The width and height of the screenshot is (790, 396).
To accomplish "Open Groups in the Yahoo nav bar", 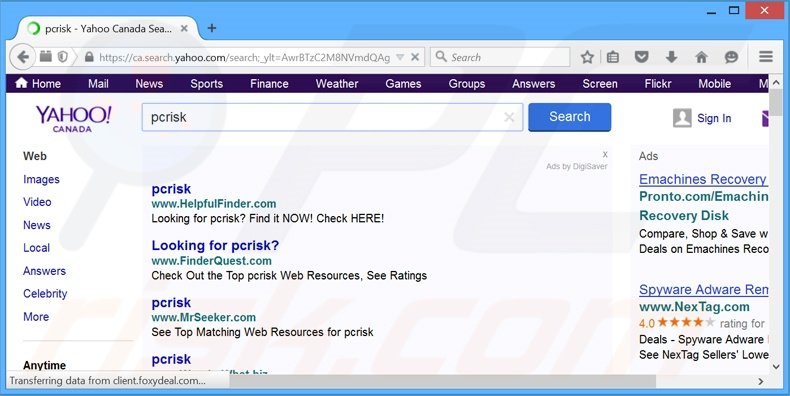I will (467, 84).
